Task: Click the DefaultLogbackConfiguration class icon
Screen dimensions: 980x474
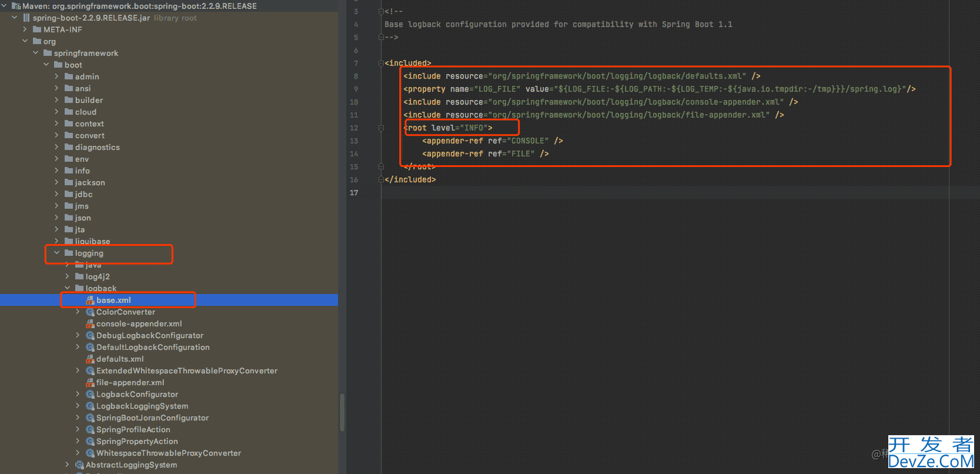Action: point(90,347)
